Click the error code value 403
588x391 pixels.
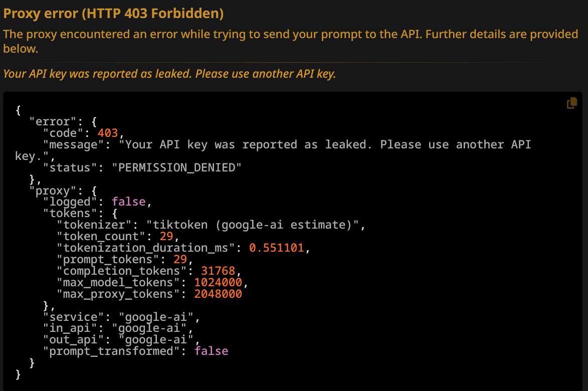tap(108, 133)
